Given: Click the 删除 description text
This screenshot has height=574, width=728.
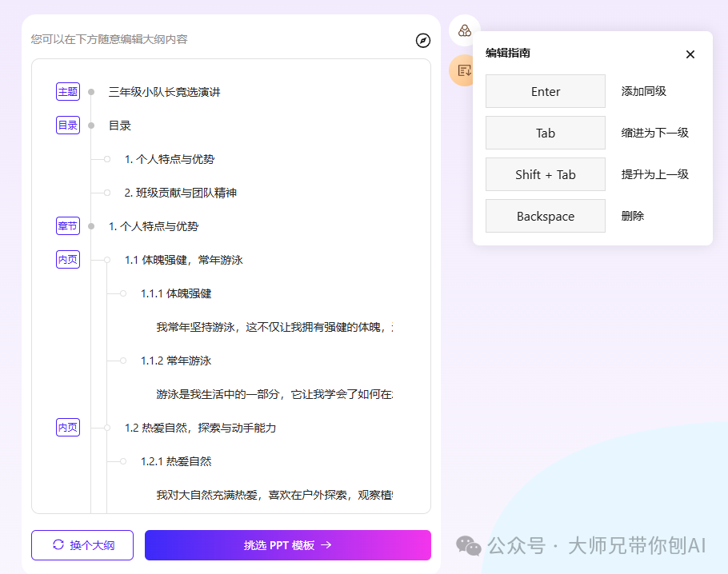Looking at the screenshot, I should [632, 216].
